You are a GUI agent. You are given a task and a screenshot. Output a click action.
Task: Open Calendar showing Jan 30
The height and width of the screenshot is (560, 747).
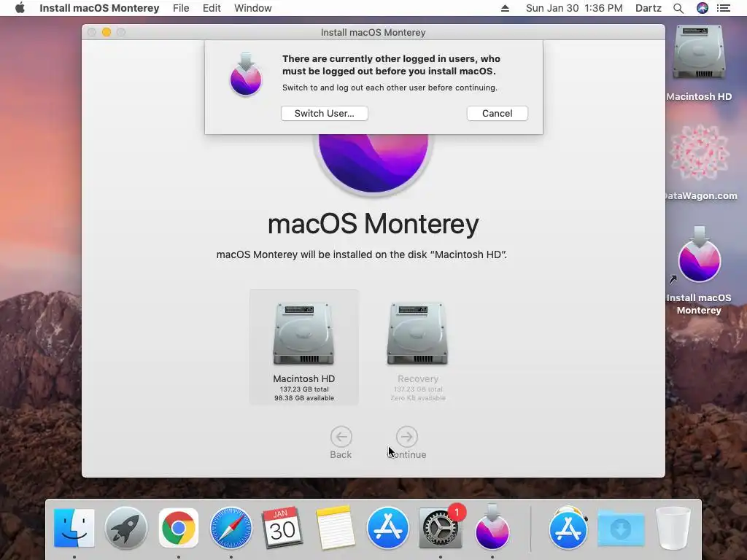pos(282,528)
